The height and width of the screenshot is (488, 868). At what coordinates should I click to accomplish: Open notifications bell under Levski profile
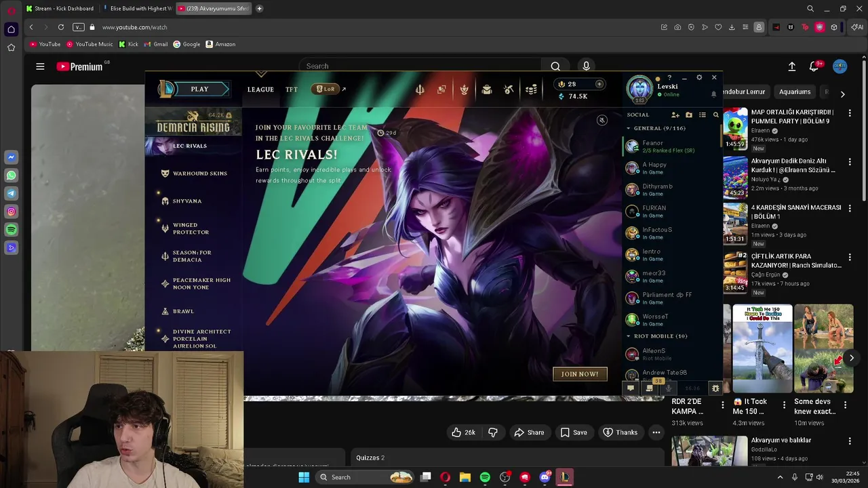pos(713,94)
